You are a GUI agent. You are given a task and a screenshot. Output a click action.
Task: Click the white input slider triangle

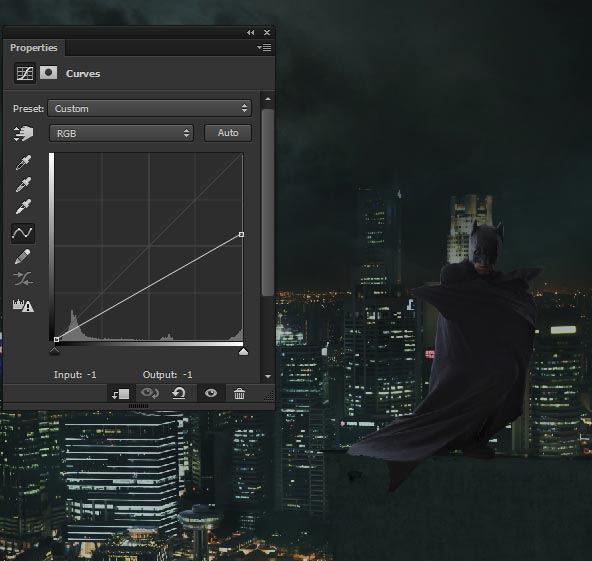tap(244, 352)
